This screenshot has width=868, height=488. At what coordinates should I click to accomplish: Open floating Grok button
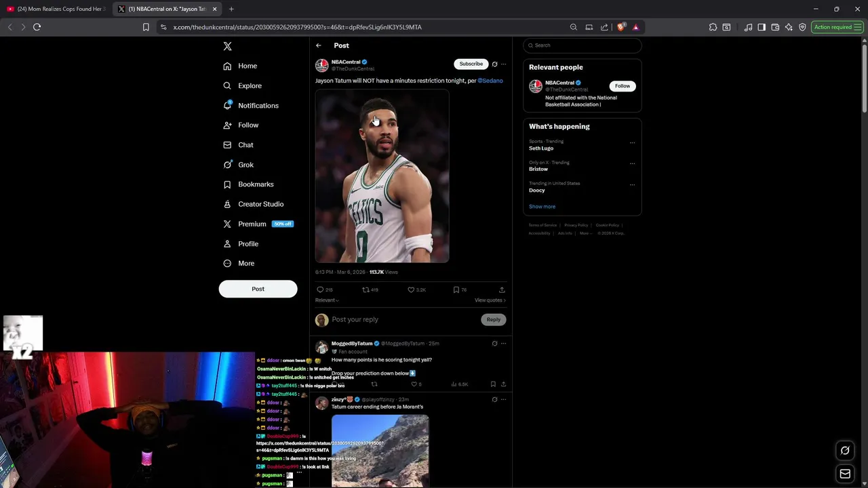845,450
